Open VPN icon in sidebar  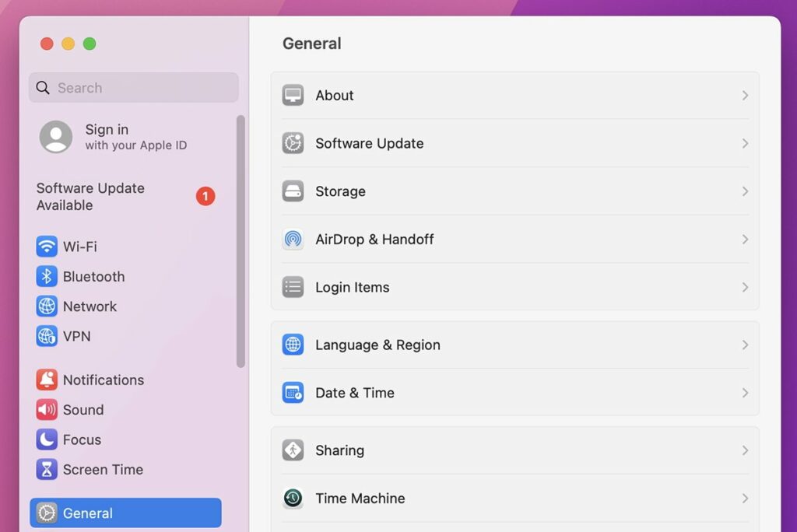[x=47, y=336]
